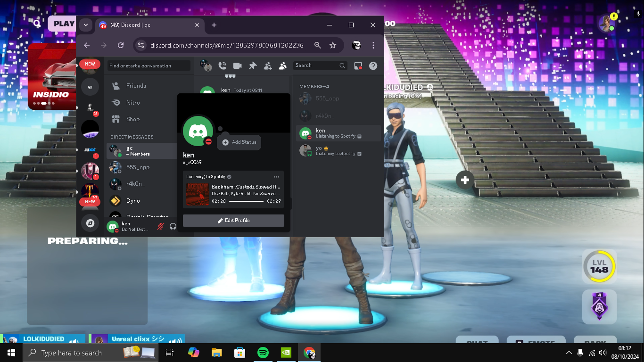Expand the Chrome tab search dropdown

(85, 25)
